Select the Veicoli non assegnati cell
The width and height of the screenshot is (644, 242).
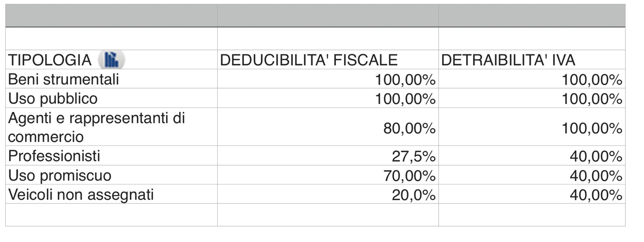(111, 194)
